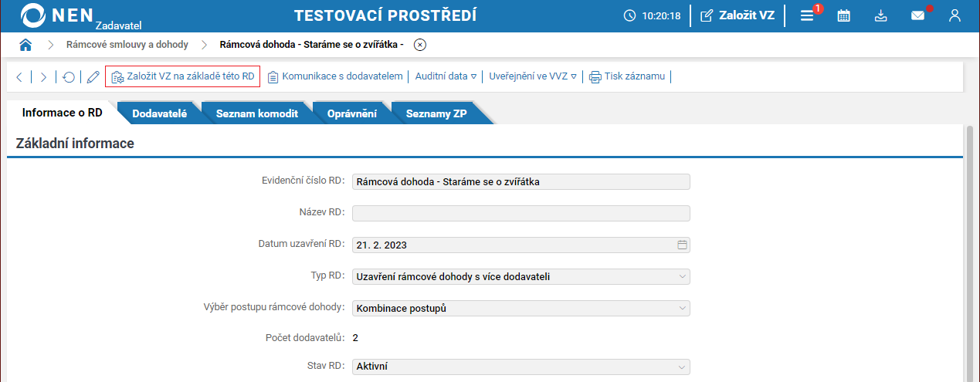Click Počet dodavatelů value 2
This screenshot has width=980, height=382.
(x=355, y=337)
